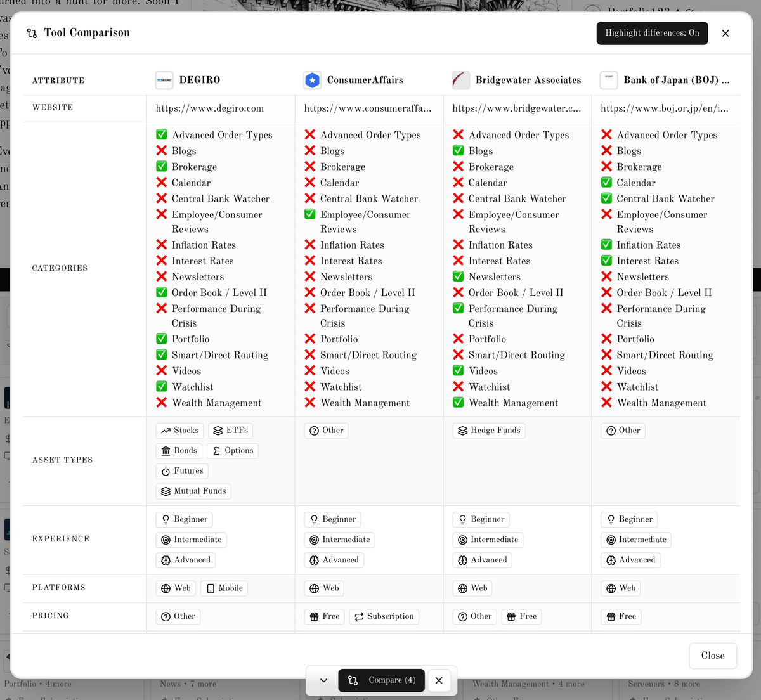761x700 pixels.
Task: Click ConsumerAffairs Free pricing tag
Action: pyautogui.click(x=324, y=617)
